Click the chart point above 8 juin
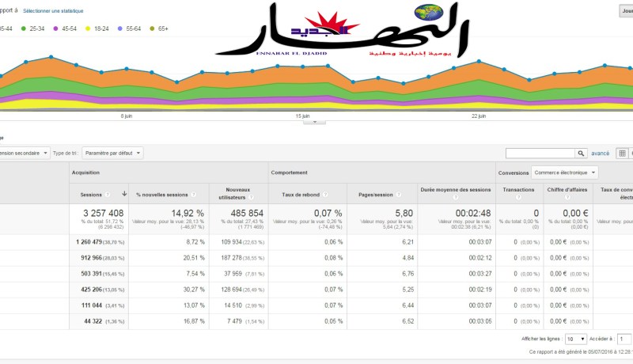 127,69
